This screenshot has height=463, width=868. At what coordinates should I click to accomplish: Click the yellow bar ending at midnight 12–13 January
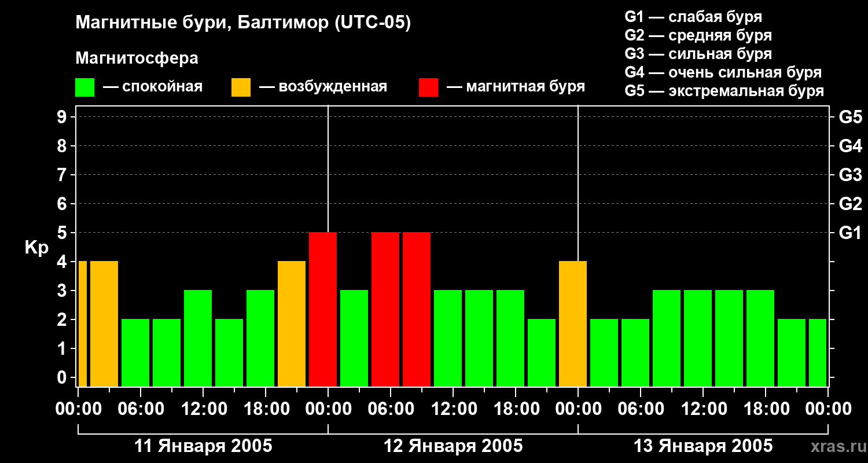point(573,324)
